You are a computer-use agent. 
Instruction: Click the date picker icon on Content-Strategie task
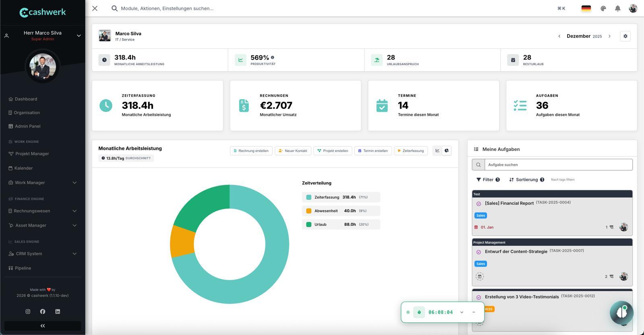479,276
